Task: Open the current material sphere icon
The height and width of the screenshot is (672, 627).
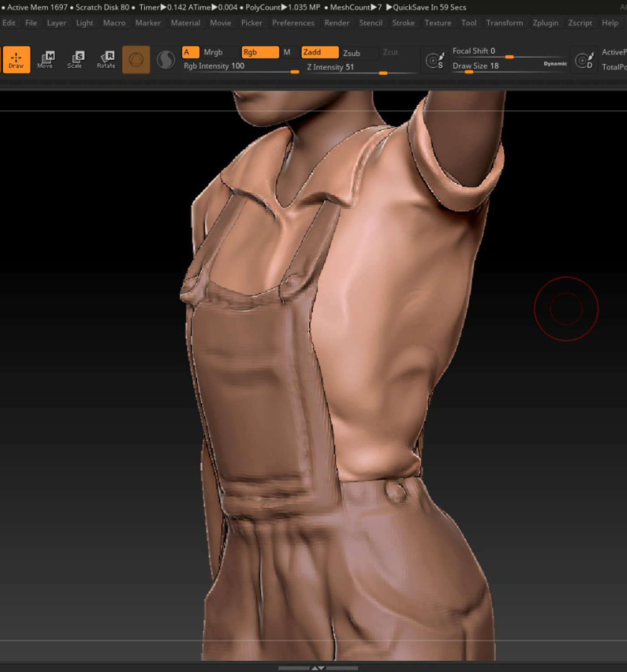Action: (136, 60)
